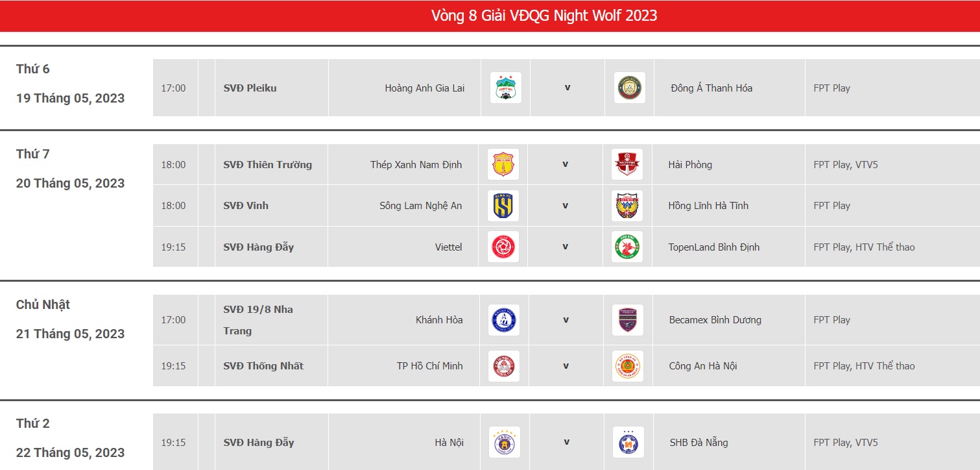980x470 pixels.
Task: Click the Hà Nội club crest
Action: (504, 442)
